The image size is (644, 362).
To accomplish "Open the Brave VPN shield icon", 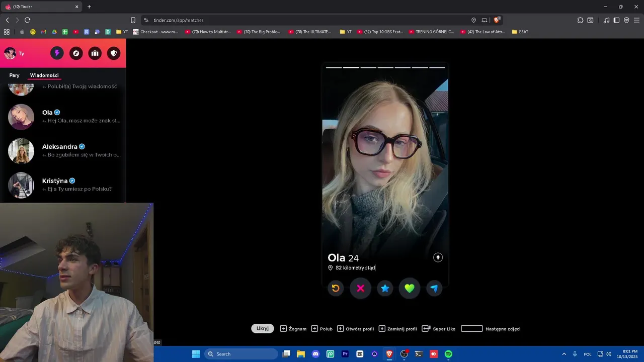I will (626, 20).
